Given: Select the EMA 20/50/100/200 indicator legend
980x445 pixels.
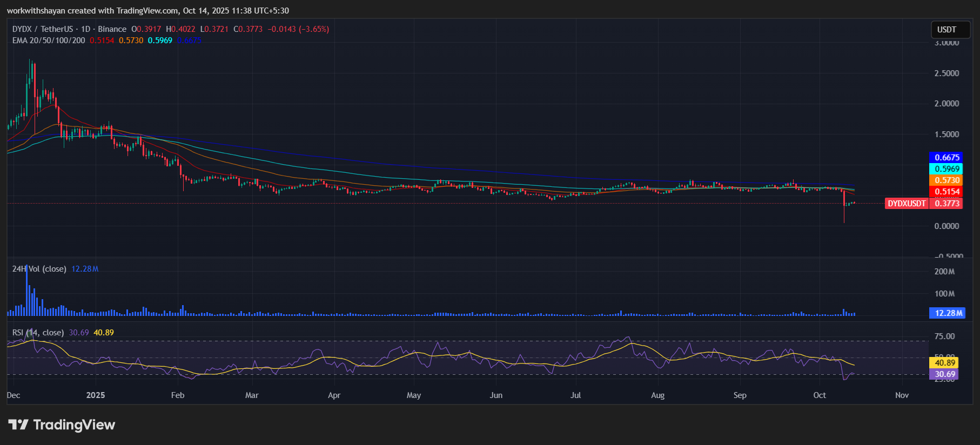Looking at the screenshot, I should coord(49,41).
